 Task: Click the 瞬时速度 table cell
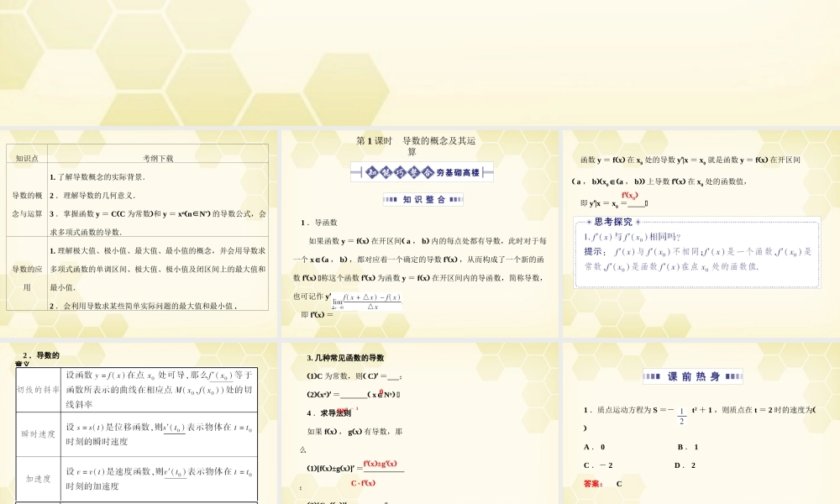pos(38,433)
